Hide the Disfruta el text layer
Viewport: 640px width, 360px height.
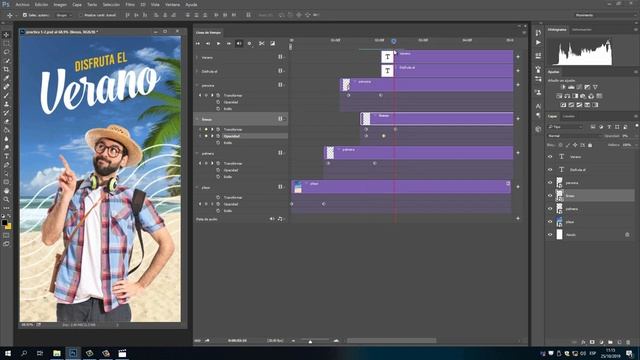(550, 170)
